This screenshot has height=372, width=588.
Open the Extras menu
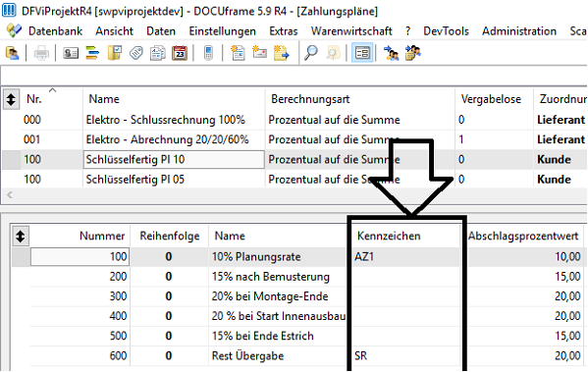[284, 31]
